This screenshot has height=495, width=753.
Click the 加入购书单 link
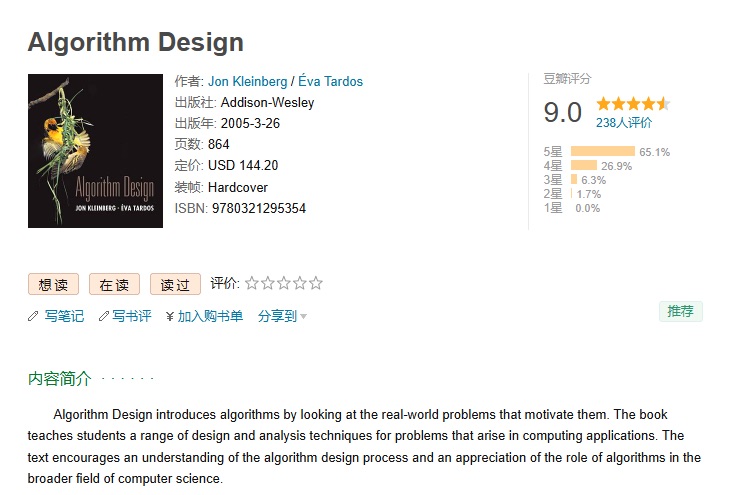(x=210, y=316)
